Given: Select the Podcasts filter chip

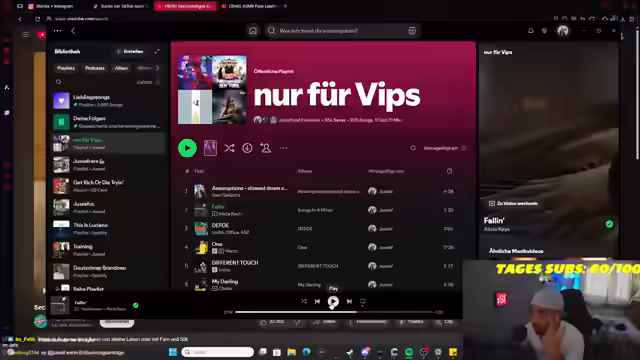Looking at the screenshot, I should pyautogui.click(x=95, y=68).
